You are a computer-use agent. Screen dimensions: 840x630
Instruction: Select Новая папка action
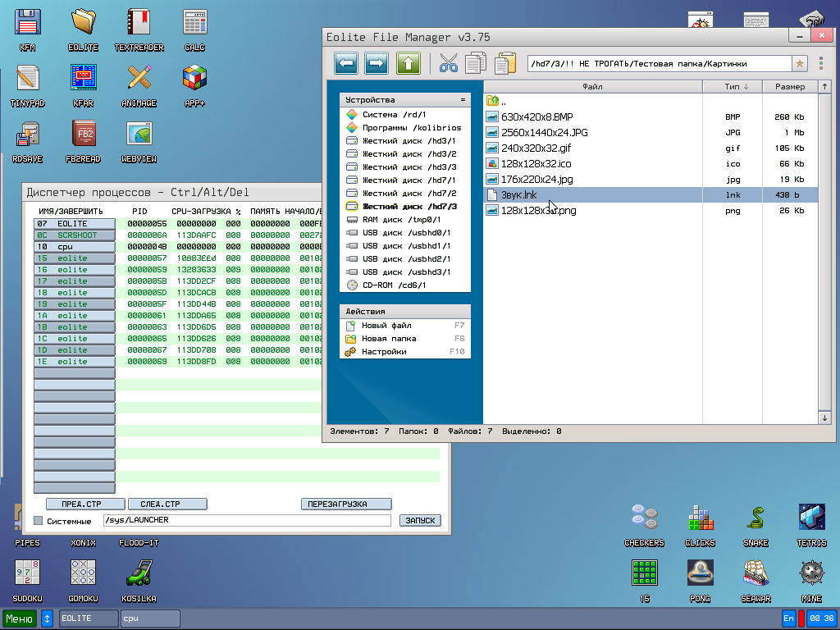[389, 339]
